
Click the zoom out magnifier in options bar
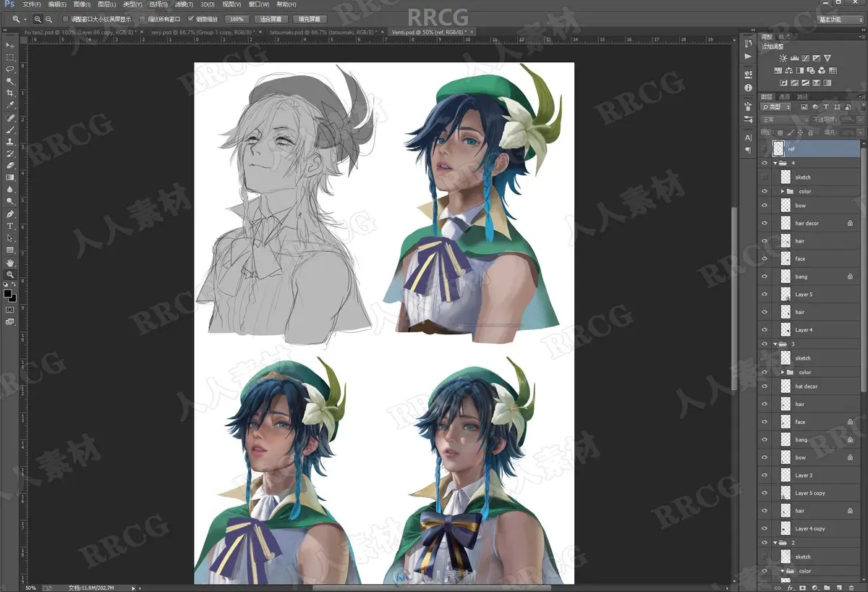click(x=48, y=19)
